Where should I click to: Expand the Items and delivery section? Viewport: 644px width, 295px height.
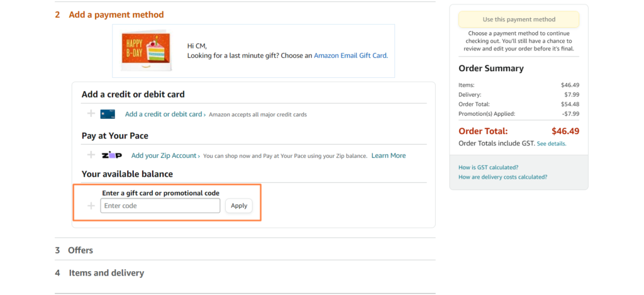pyautogui.click(x=106, y=273)
